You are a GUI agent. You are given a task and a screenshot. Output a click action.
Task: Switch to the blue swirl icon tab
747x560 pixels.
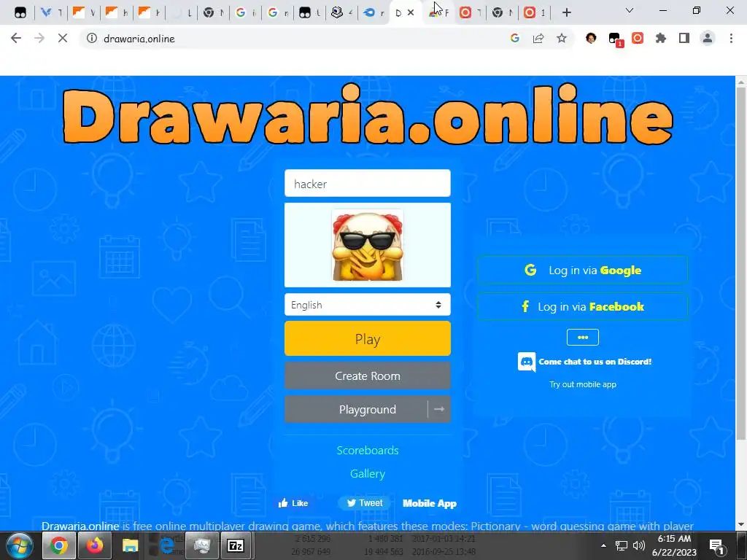[x=374, y=13]
